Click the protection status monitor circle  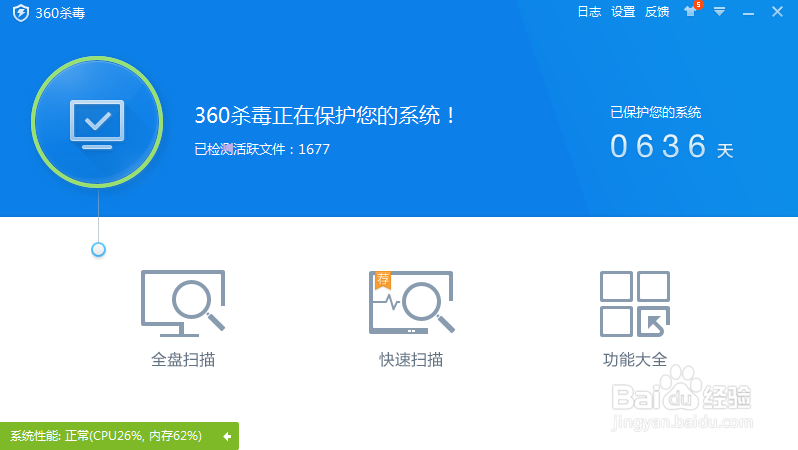coord(97,122)
